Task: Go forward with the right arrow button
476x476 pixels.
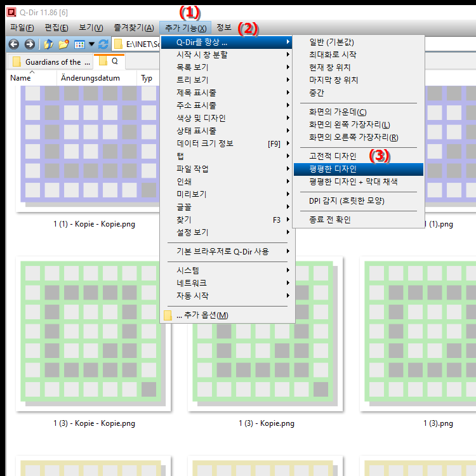Action: pyautogui.click(x=29, y=44)
